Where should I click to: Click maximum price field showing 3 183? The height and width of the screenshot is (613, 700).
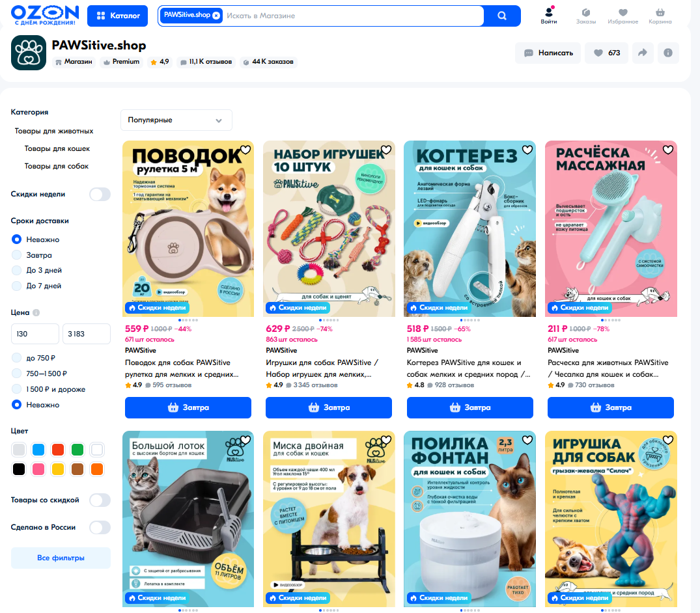[86, 334]
